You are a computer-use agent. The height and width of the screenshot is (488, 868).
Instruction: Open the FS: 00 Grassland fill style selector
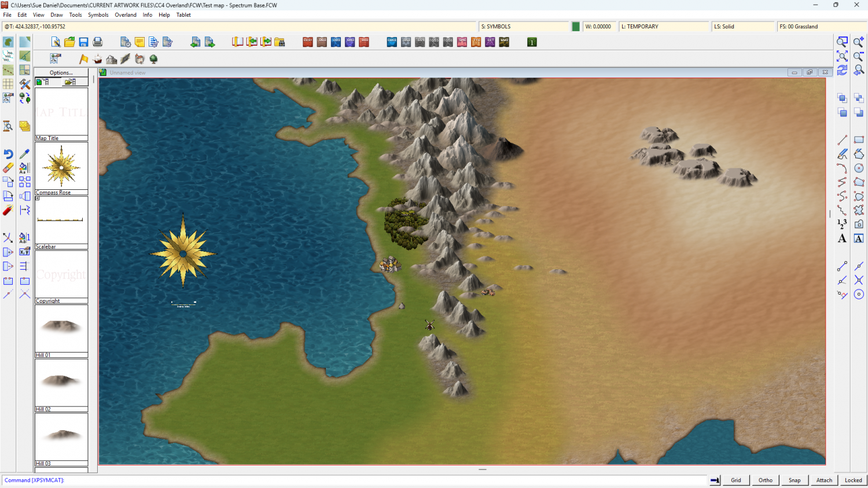tap(821, 27)
